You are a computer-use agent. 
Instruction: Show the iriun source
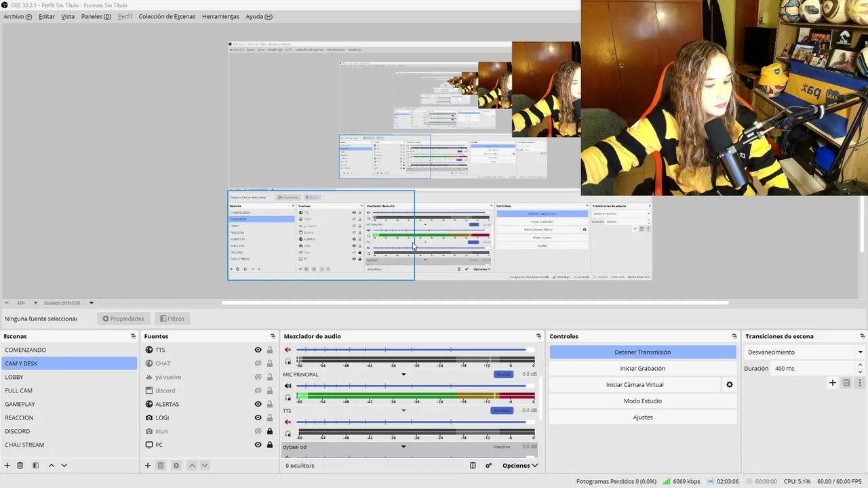pyautogui.click(x=258, y=431)
